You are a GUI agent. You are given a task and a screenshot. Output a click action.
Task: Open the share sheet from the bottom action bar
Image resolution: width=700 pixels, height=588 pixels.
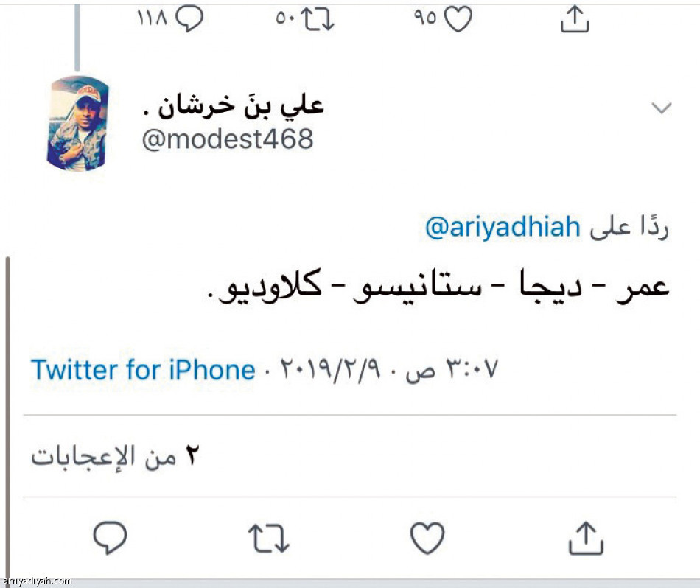coord(587,539)
